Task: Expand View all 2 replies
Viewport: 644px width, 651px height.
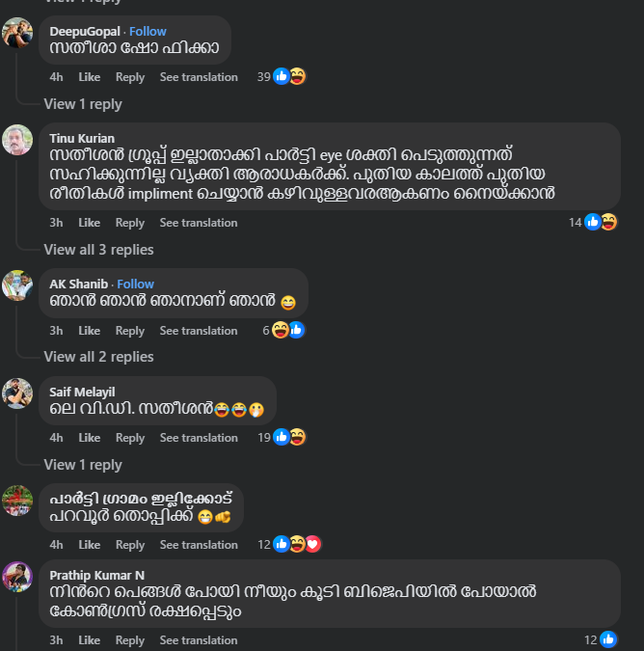Action: point(98,357)
